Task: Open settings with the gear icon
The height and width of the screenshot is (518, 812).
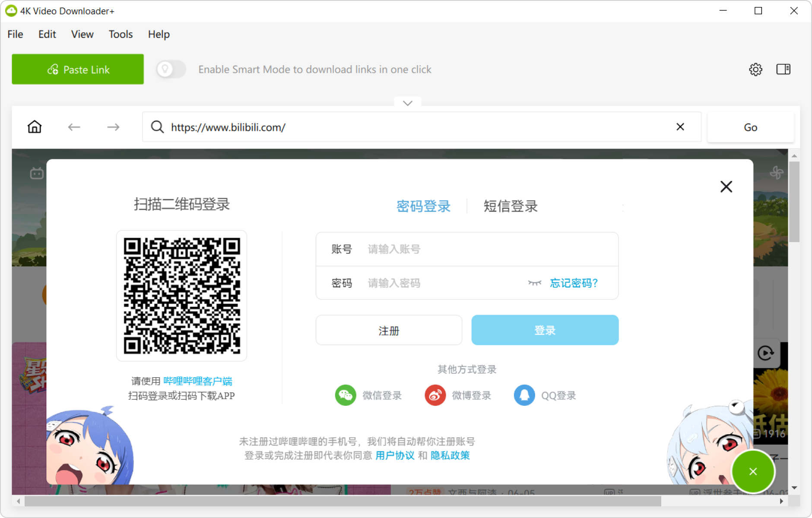Action: tap(755, 69)
